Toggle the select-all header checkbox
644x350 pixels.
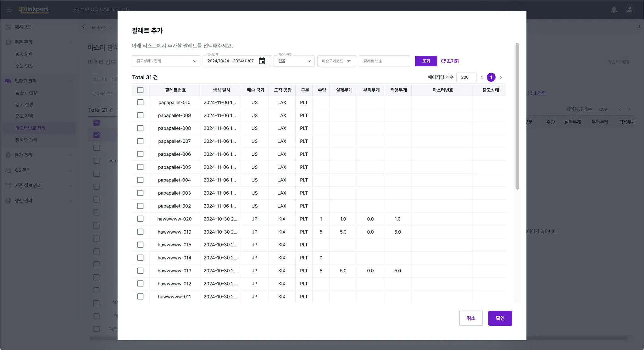[140, 90]
